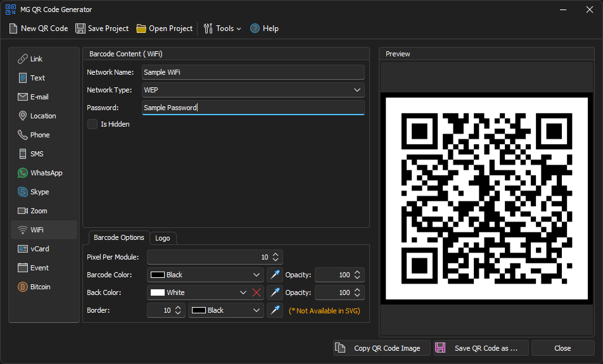
Task: Choose the Event QR code type
Action: (44, 268)
